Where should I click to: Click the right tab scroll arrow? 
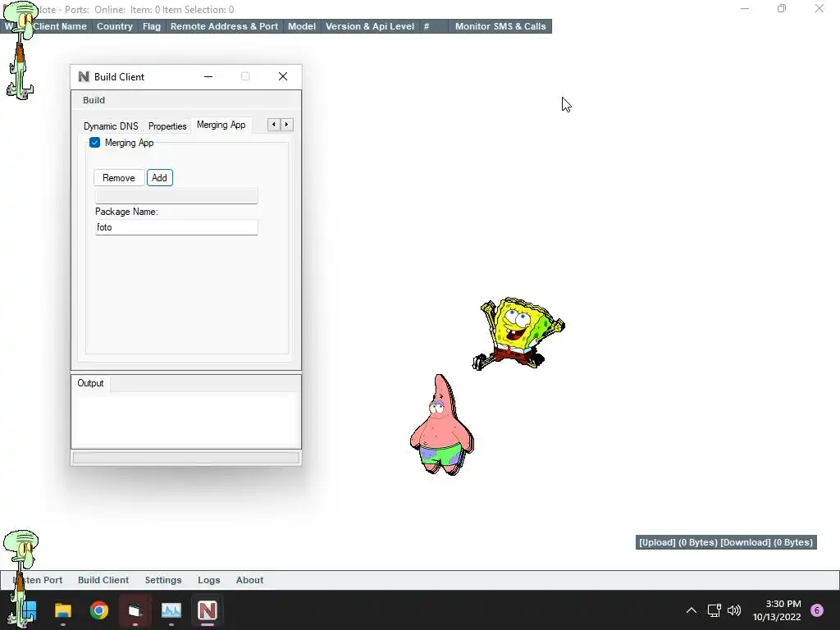pyautogui.click(x=286, y=125)
